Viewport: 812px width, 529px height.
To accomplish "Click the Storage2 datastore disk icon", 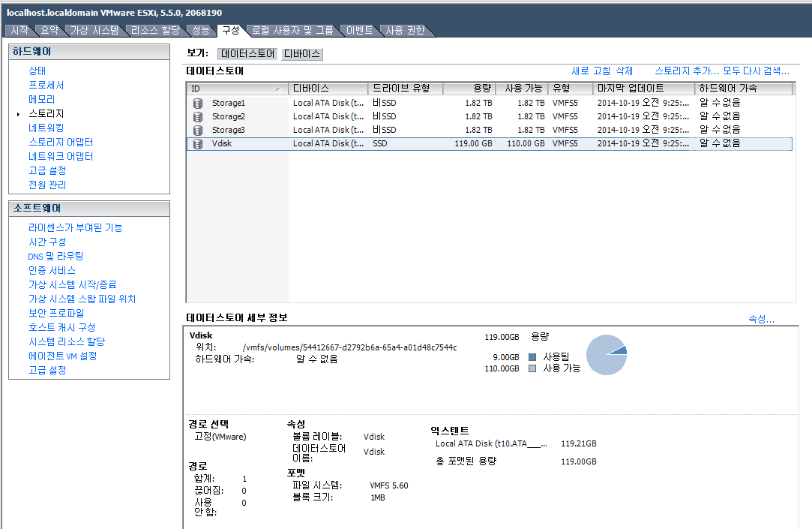I will [198, 116].
